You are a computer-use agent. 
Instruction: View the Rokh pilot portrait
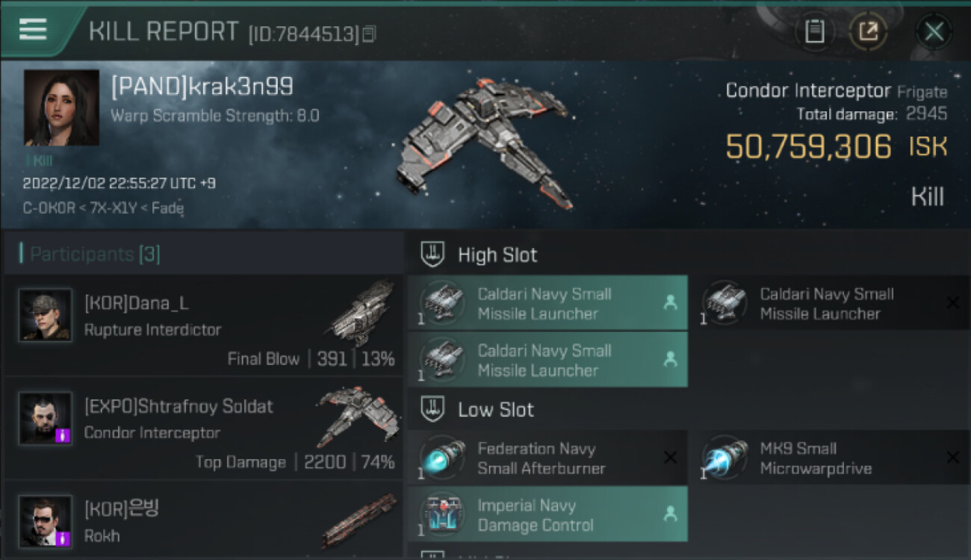point(46,521)
